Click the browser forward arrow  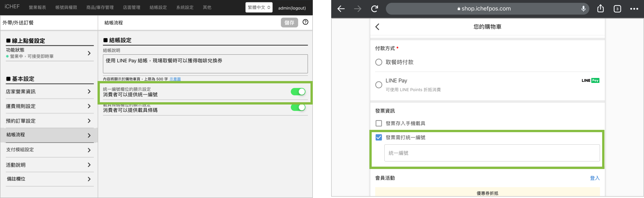click(x=357, y=9)
